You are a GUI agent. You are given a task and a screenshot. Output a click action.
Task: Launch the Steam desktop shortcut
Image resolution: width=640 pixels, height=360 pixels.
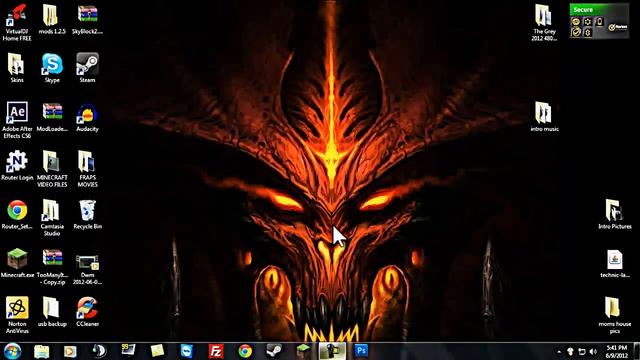87,68
